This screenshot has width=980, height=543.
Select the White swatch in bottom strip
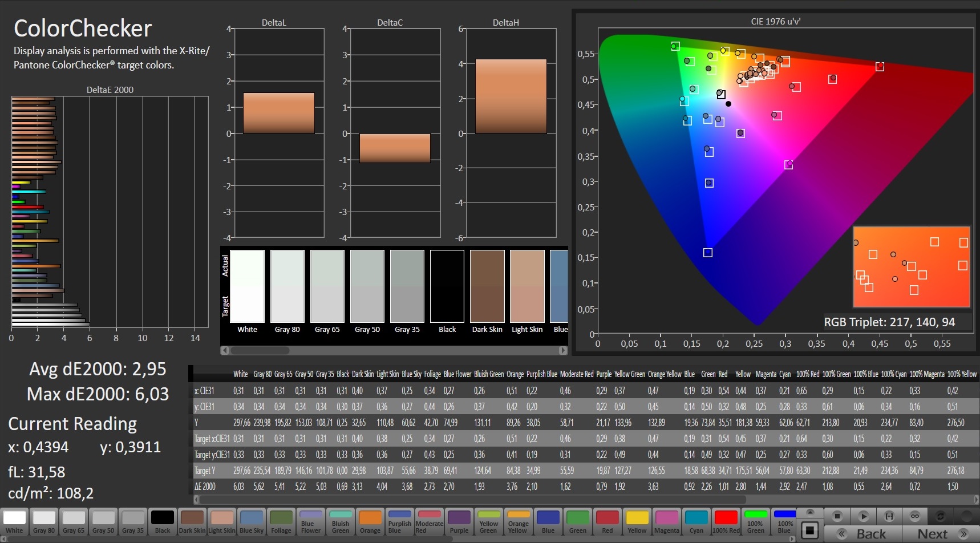coord(15,522)
